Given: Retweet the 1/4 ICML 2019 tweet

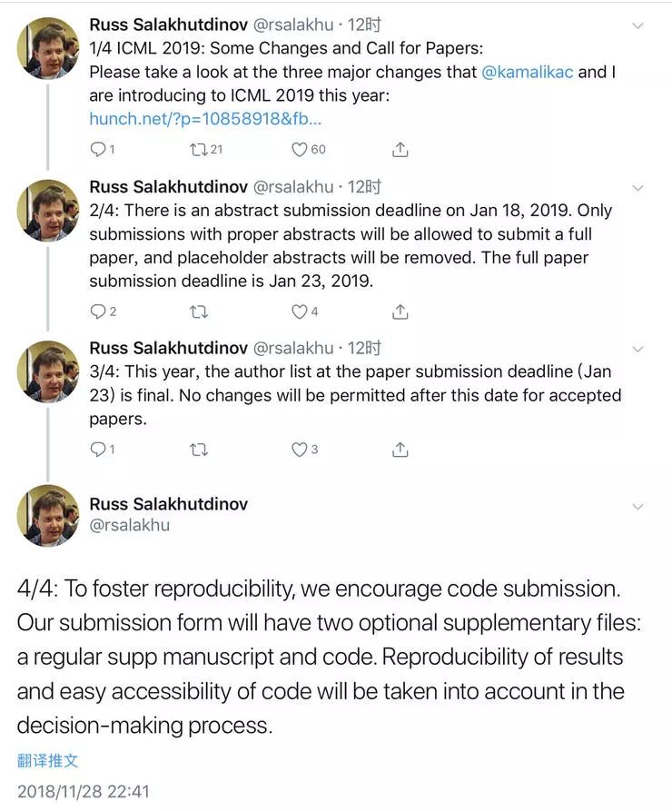Looking at the screenshot, I should pos(199,149).
